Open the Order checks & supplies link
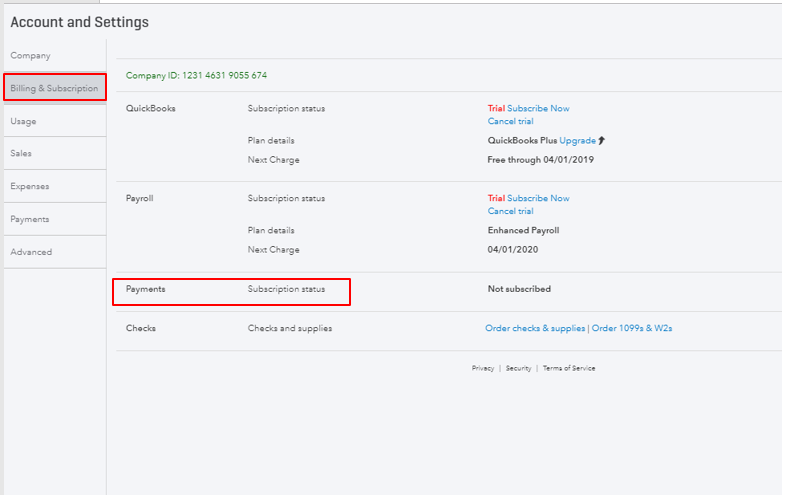 pos(535,328)
